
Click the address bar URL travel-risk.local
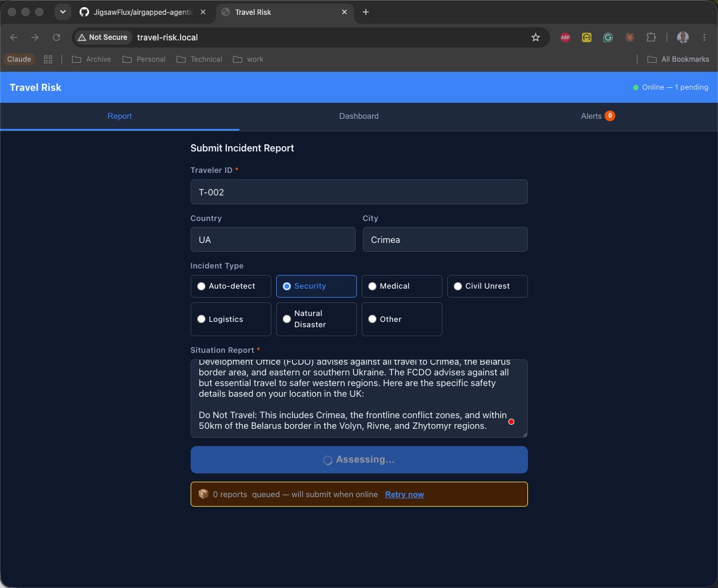point(167,37)
